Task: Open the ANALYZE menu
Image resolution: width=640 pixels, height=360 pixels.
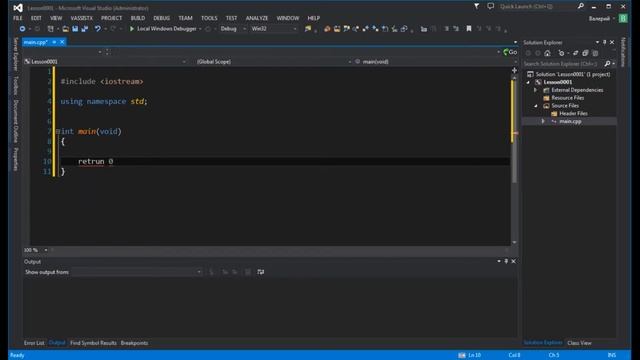Action: click(x=257, y=18)
